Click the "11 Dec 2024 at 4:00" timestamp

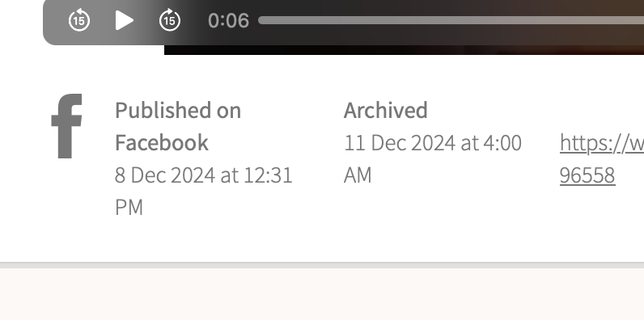point(433,143)
